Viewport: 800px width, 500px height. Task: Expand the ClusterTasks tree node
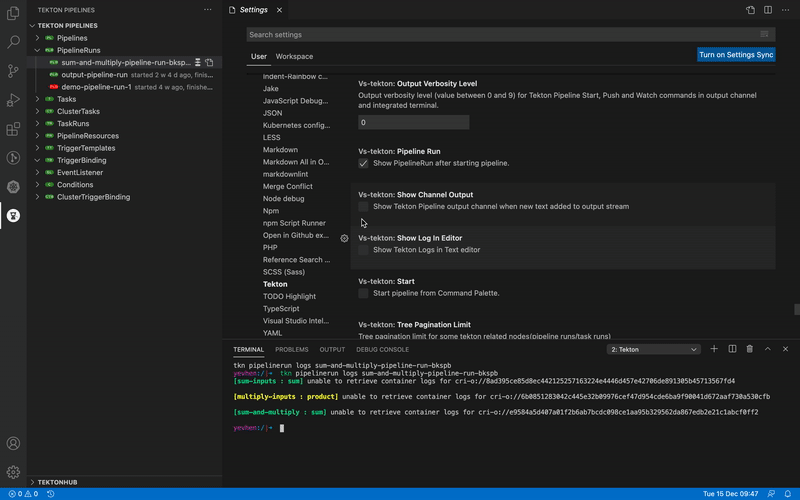pos(37,111)
